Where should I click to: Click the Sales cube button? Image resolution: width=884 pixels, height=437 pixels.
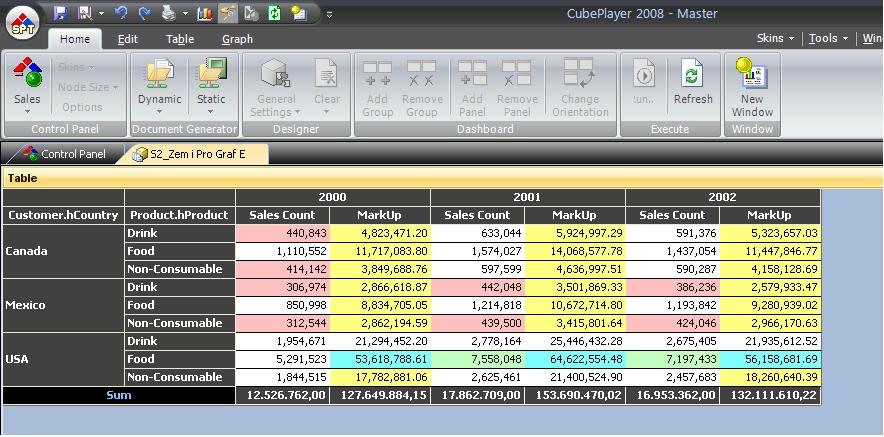[27, 85]
